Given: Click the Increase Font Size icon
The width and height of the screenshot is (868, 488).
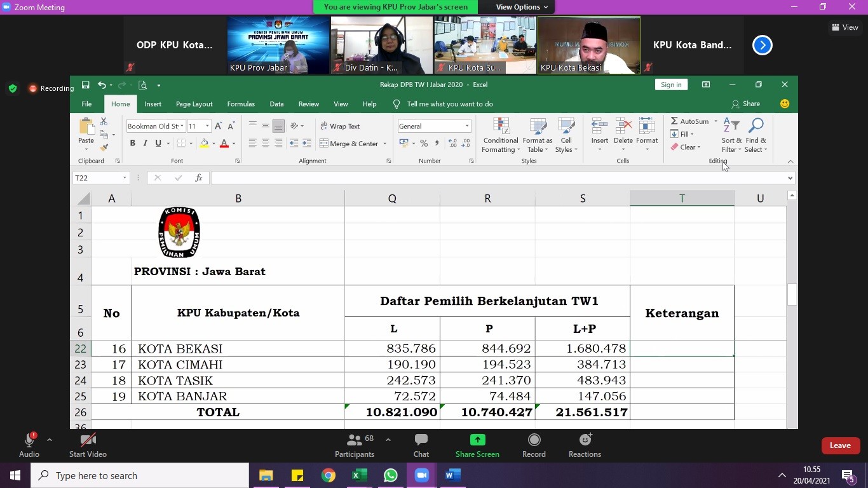Looking at the screenshot, I should (219, 126).
